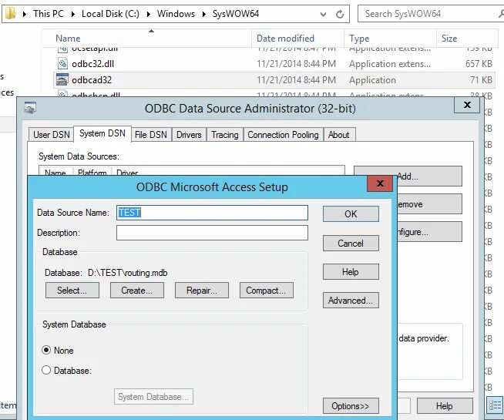The width and height of the screenshot is (504, 420).
Task: Click the search magnifier icon in Explorer
Action: click(x=501, y=14)
